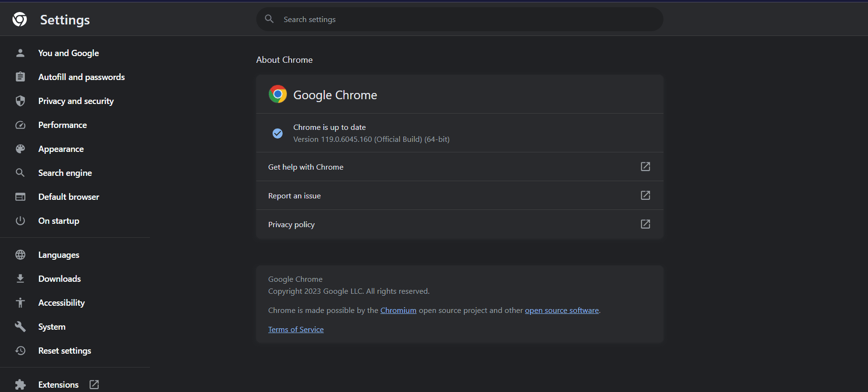868x392 pixels.
Task: Open Search engine settings
Action: click(65, 173)
